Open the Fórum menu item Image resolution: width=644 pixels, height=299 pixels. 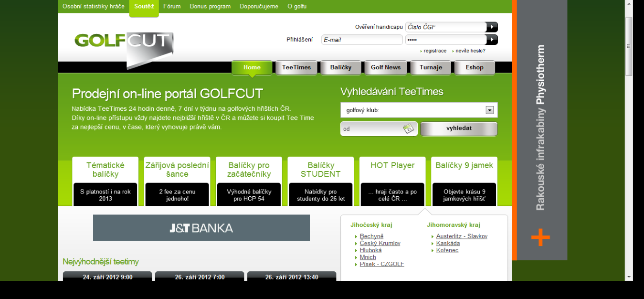pyautogui.click(x=172, y=6)
